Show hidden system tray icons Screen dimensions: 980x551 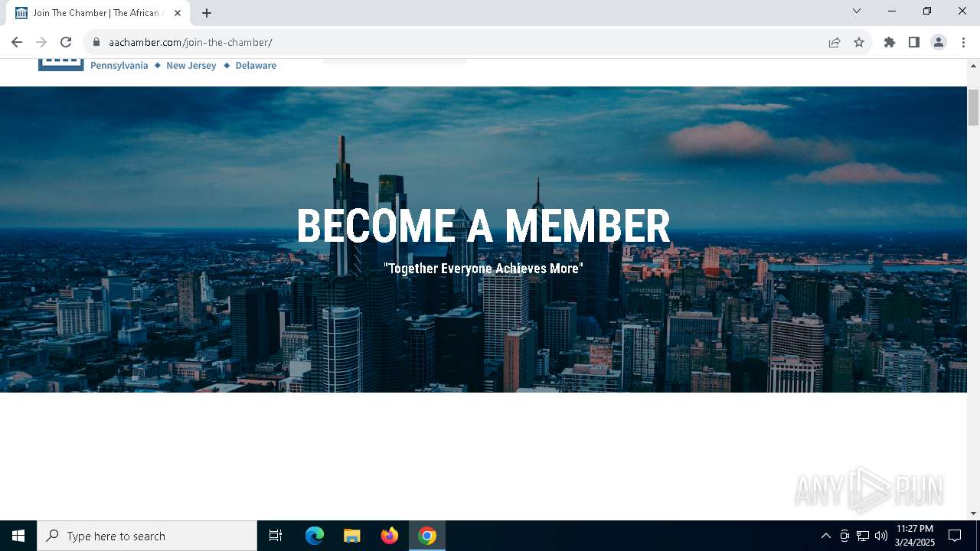[825, 536]
